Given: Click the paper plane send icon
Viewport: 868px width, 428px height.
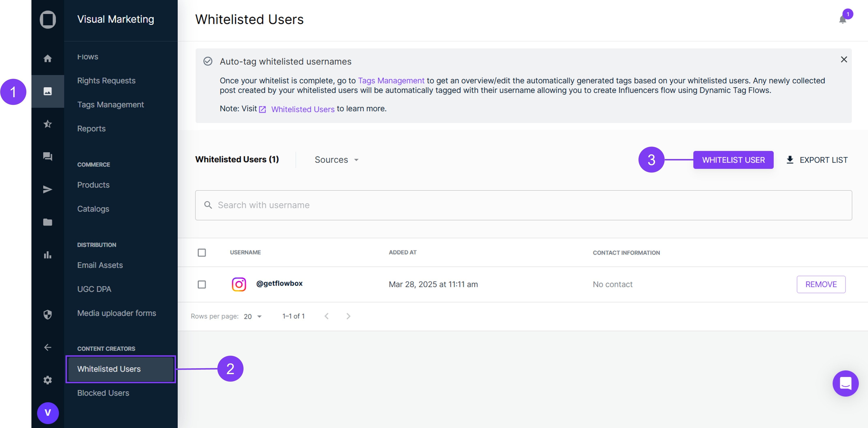Looking at the screenshot, I should [x=47, y=189].
